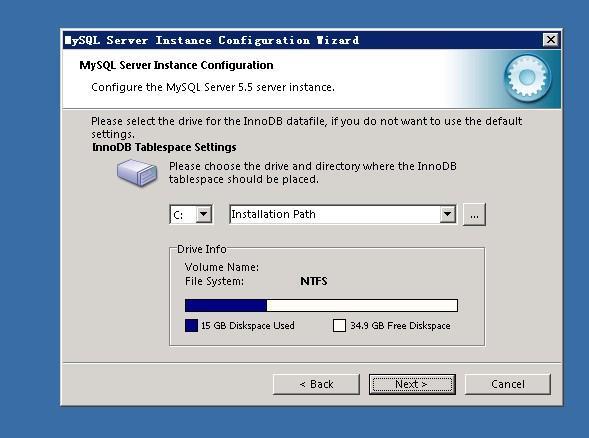Go to the previous step with Back
The height and width of the screenshot is (438, 589).
[316, 384]
